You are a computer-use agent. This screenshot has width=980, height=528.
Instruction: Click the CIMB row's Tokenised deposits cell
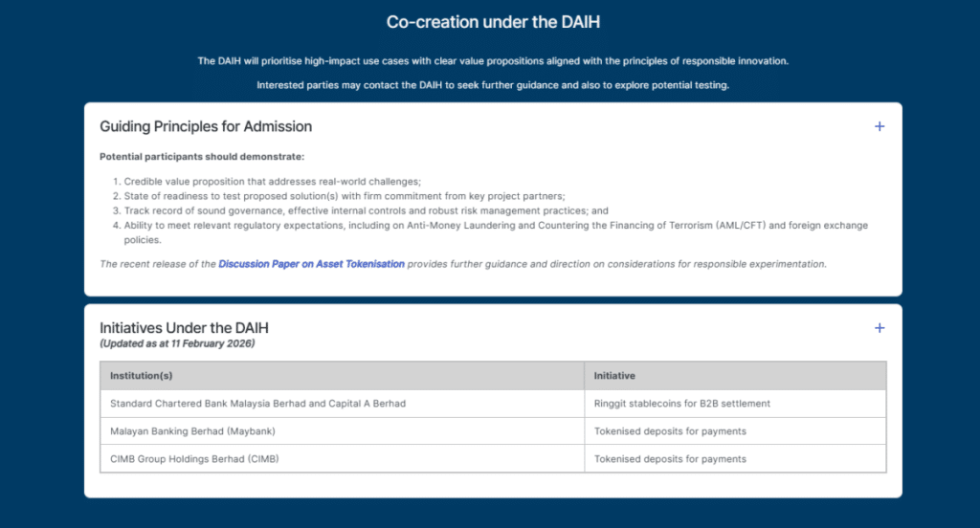coord(670,459)
